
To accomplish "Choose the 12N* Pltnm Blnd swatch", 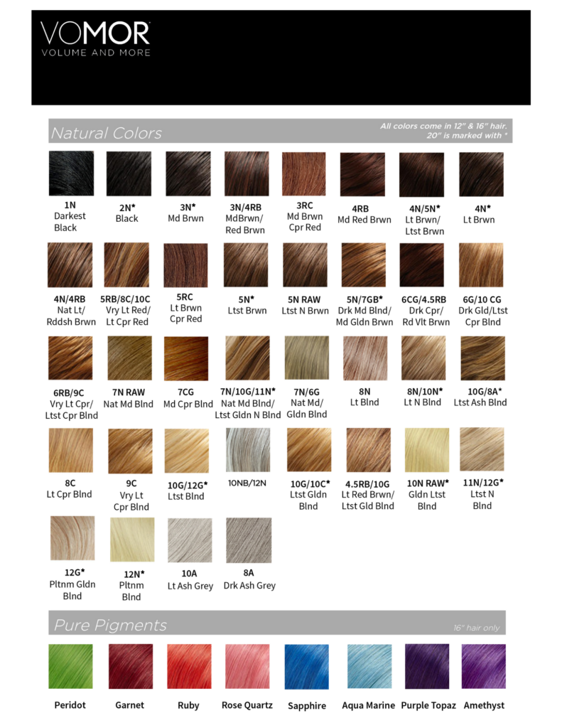I will 132,540.
